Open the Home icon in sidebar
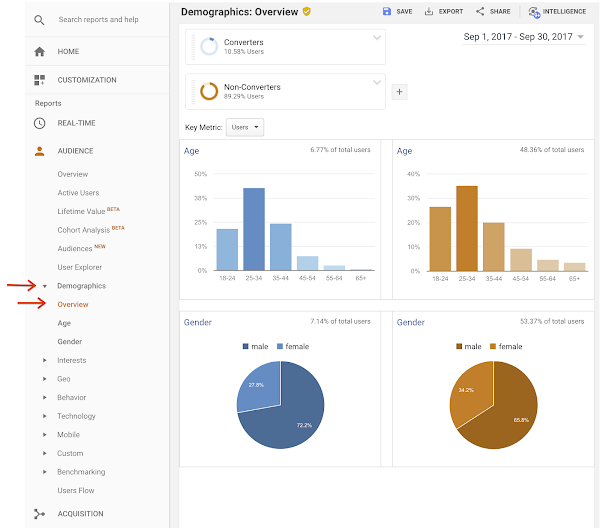This screenshot has width=600, height=528. pyautogui.click(x=39, y=51)
